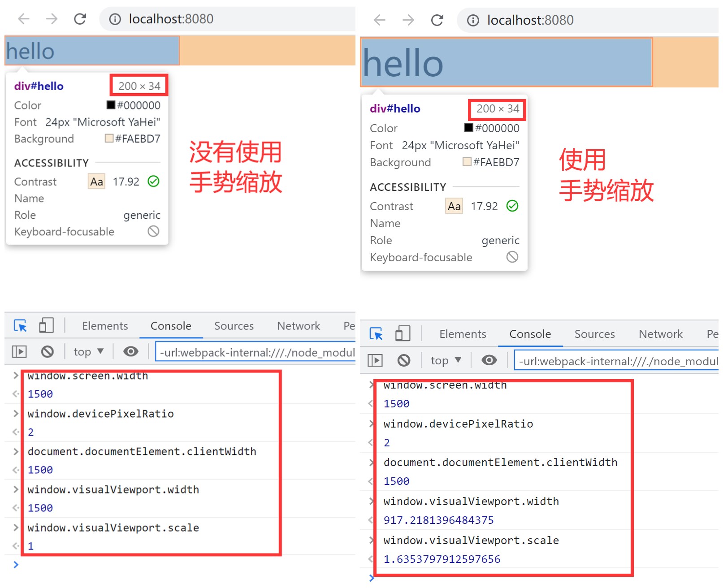Focus the left localhost:8080 address bar
The image size is (723, 588).
(227, 19)
